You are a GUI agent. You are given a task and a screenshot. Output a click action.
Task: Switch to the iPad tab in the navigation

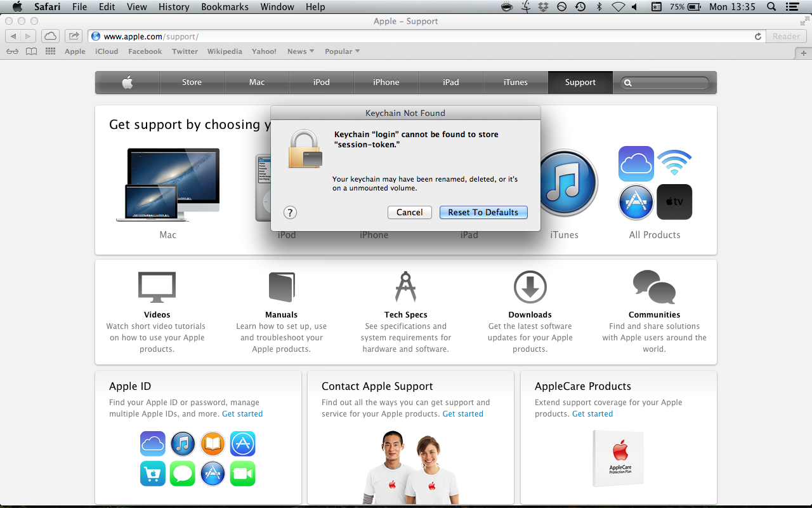coord(450,82)
